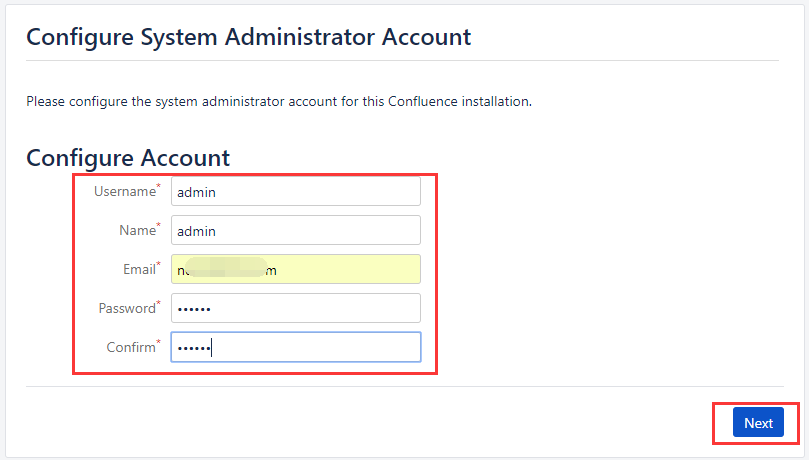Focus the Username input field
This screenshot has width=809, height=460.
[296, 191]
